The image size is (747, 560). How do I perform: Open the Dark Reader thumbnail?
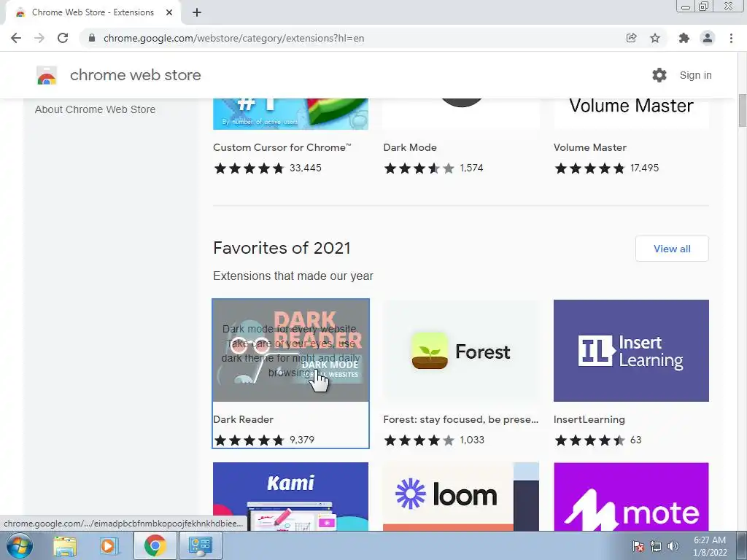pos(290,351)
